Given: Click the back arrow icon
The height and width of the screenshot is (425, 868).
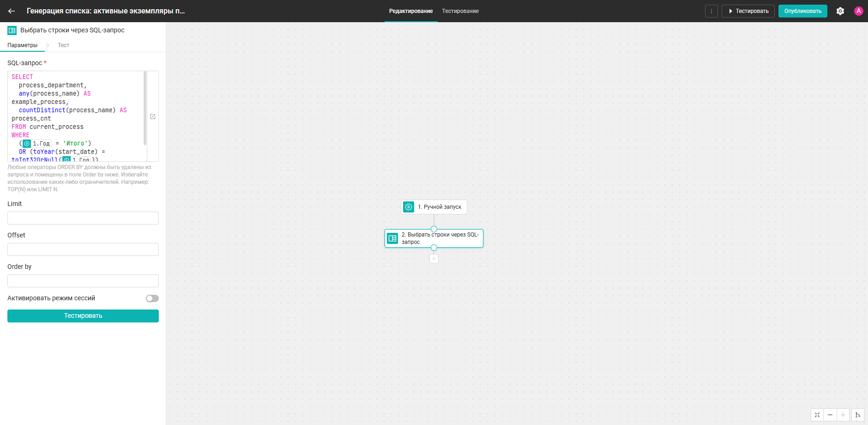Looking at the screenshot, I should (x=12, y=11).
